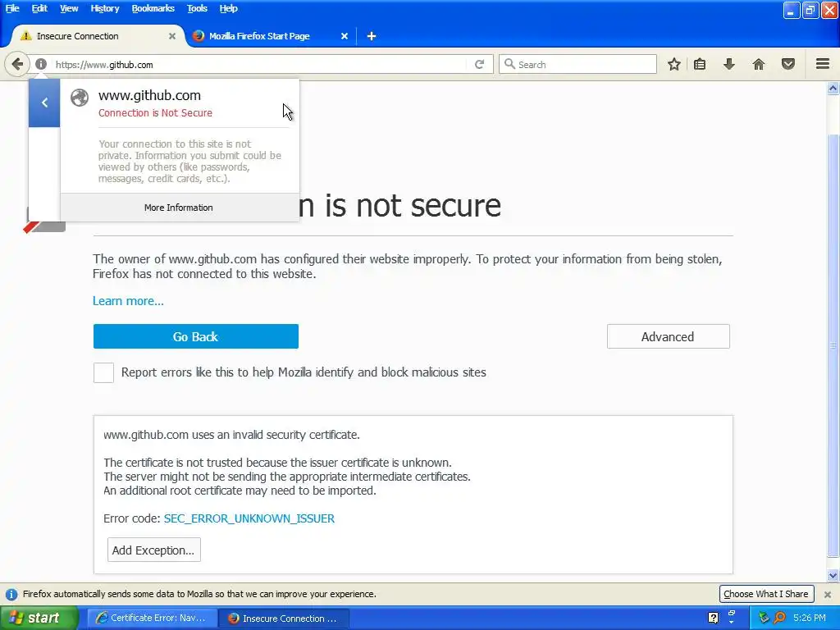
Task: Click the search magnifier icon
Action: (510, 64)
